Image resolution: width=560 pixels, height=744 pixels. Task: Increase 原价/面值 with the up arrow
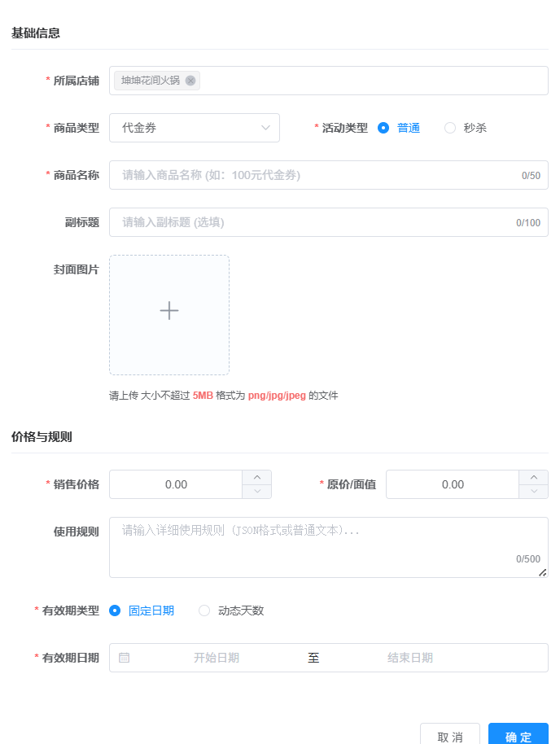533,477
